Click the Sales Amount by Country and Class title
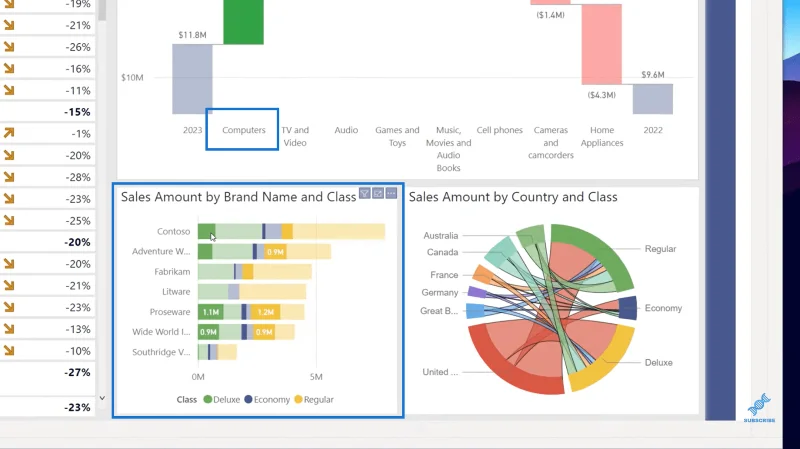Screen dimensions: 800x449 coord(513,197)
